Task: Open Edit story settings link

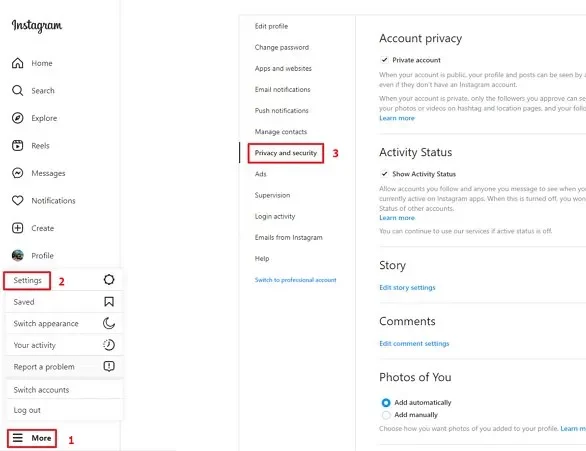Action: 407,287
